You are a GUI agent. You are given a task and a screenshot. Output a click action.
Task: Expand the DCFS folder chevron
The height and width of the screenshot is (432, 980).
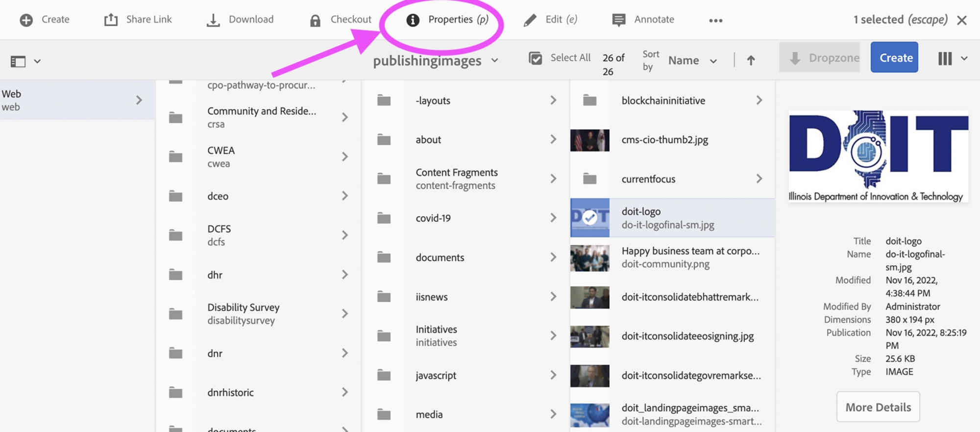tap(345, 235)
